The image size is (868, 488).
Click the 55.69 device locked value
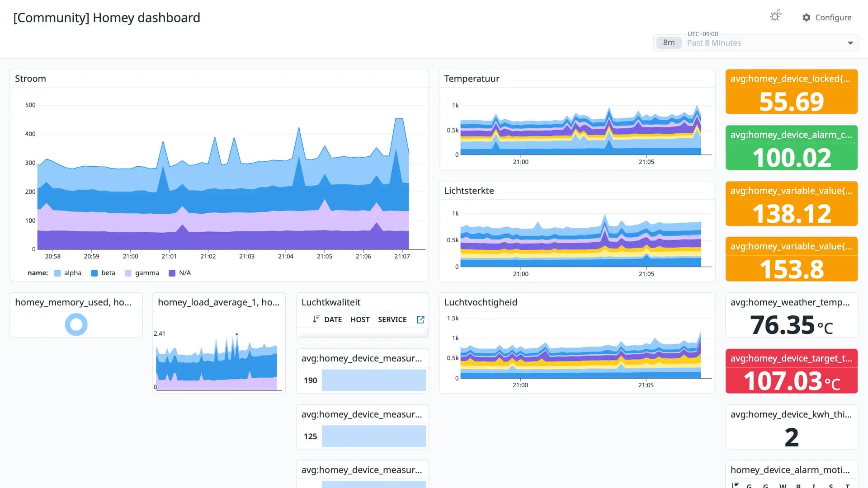coord(791,101)
